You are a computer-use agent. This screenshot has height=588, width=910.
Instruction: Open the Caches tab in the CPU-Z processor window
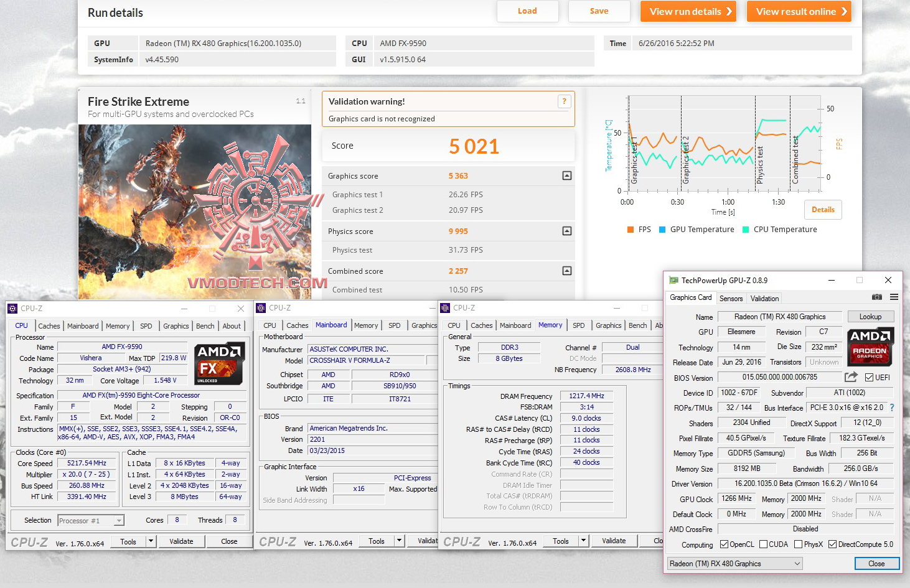click(x=49, y=326)
